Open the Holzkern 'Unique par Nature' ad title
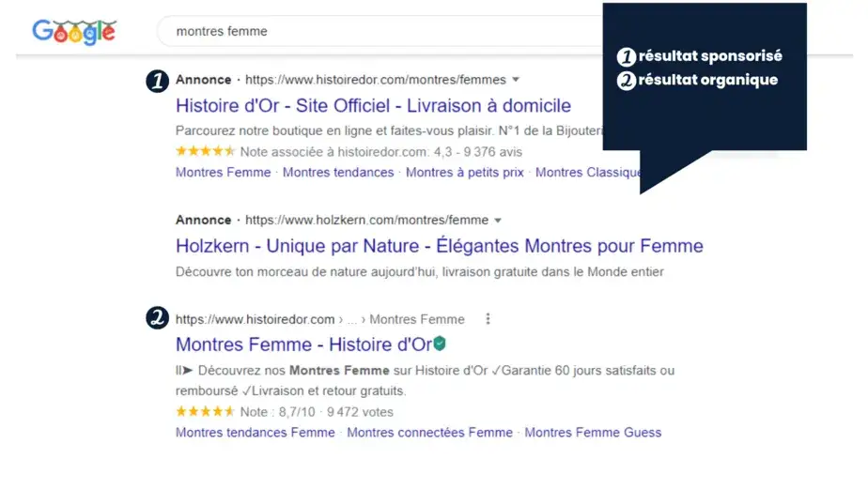This screenshot has height=489, width=868. point(440,246)
